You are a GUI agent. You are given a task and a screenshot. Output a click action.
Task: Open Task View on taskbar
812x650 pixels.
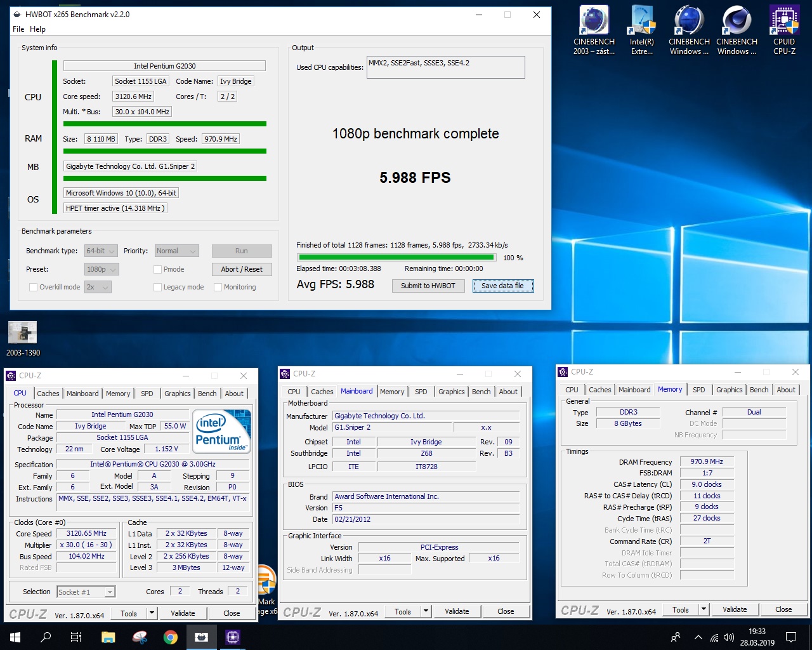(76, 637)
